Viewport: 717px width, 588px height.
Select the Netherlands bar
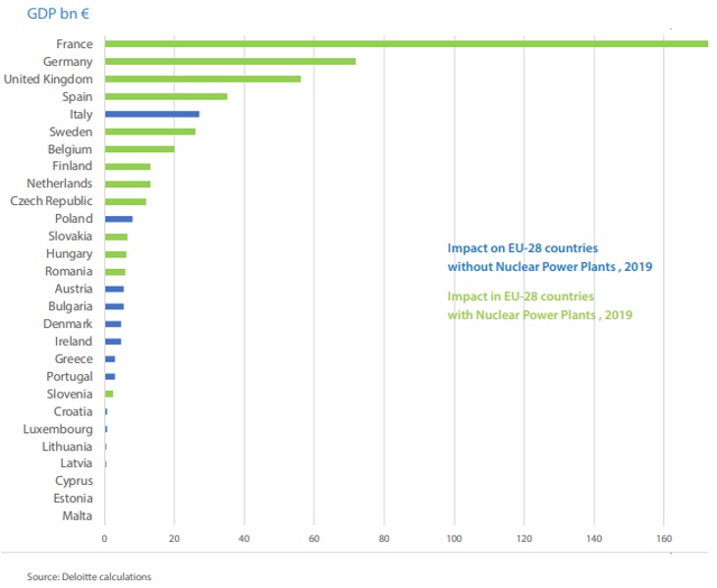[x=128, y=185]
